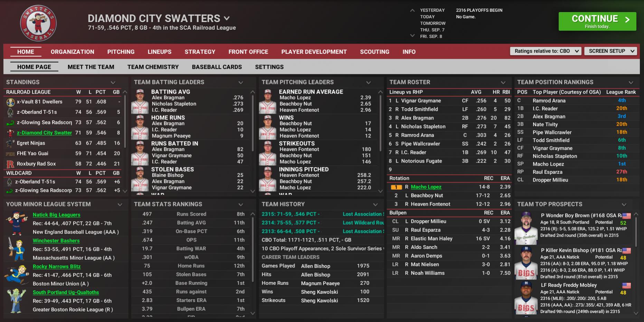Click the Vault 81 Dwellers team icon
Screen dimensions: 644x322
[x=10, y=102]
